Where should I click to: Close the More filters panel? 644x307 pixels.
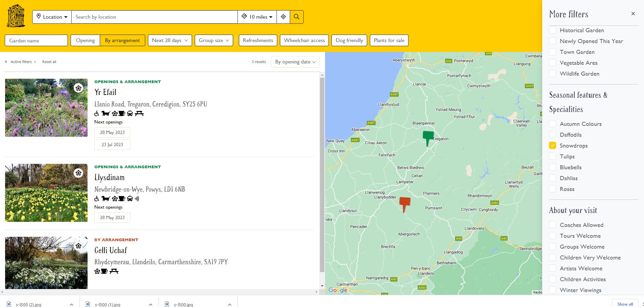633,14
